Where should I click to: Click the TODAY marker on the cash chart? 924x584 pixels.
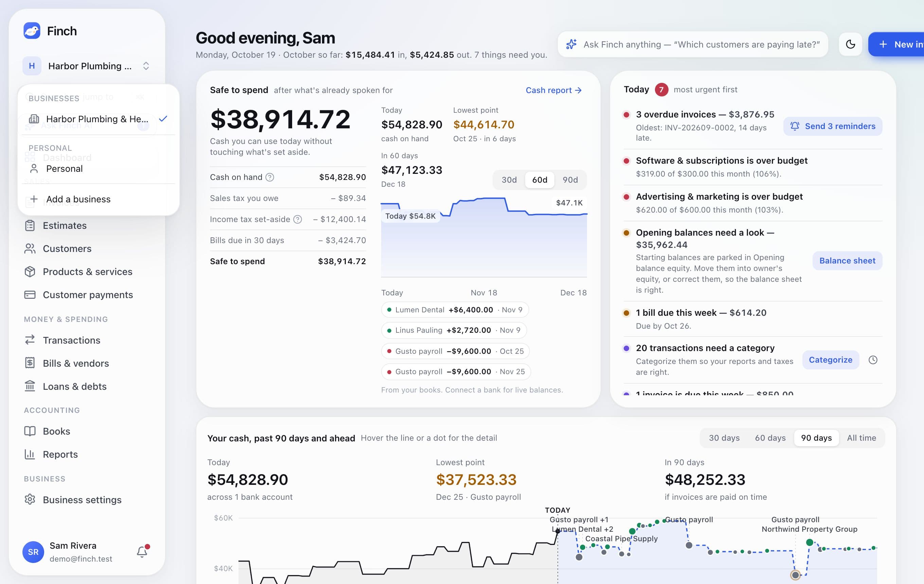point(557,510)
